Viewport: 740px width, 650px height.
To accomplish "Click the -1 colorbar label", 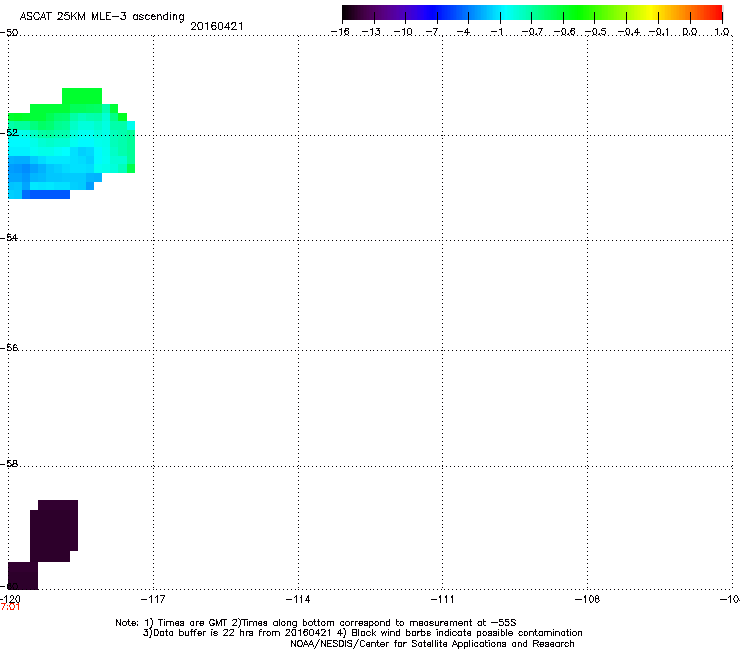I will 497,32.
